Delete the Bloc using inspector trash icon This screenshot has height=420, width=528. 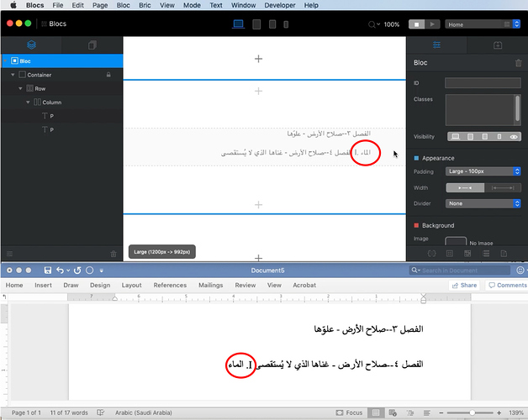coord(518,63)
